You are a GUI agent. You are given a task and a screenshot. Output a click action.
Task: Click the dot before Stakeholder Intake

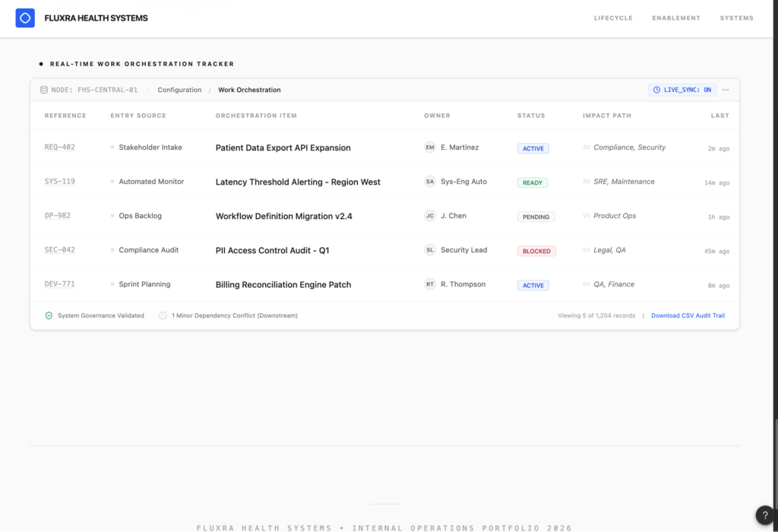(x=112, y=147)
